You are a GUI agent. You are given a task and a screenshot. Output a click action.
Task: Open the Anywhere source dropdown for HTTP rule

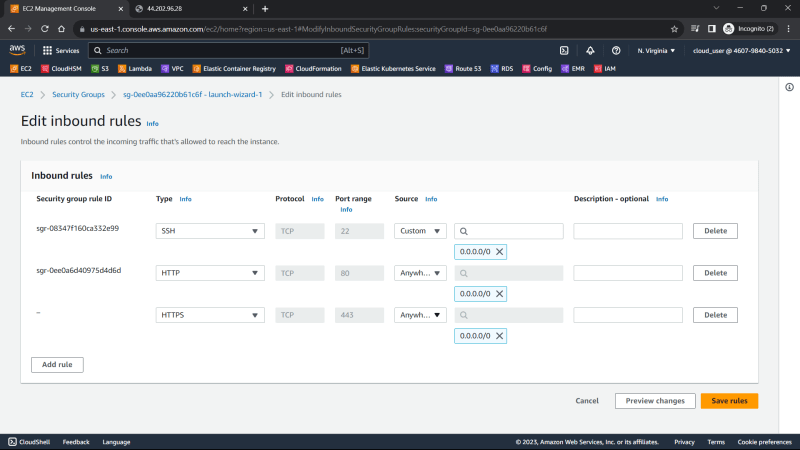click(420, 273)
